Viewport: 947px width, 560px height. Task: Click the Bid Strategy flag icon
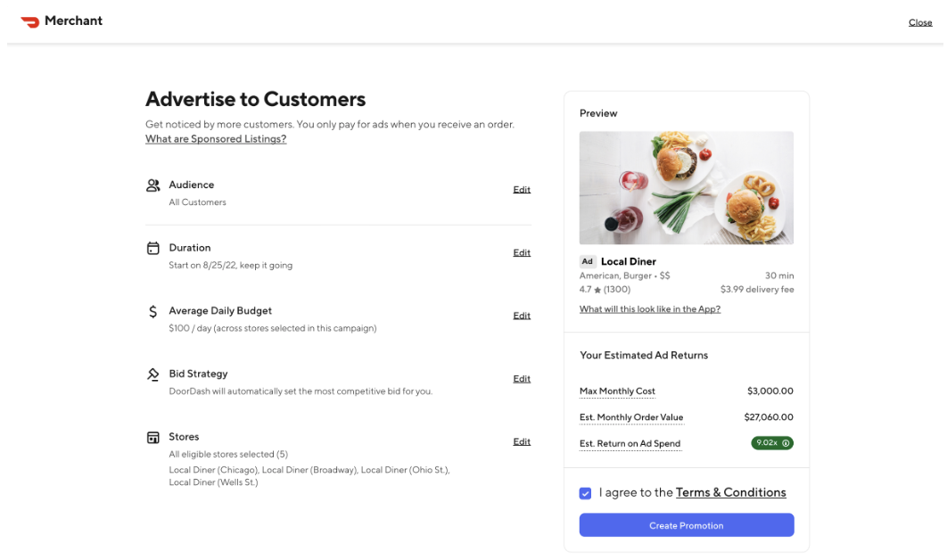(x=152, y=374)
